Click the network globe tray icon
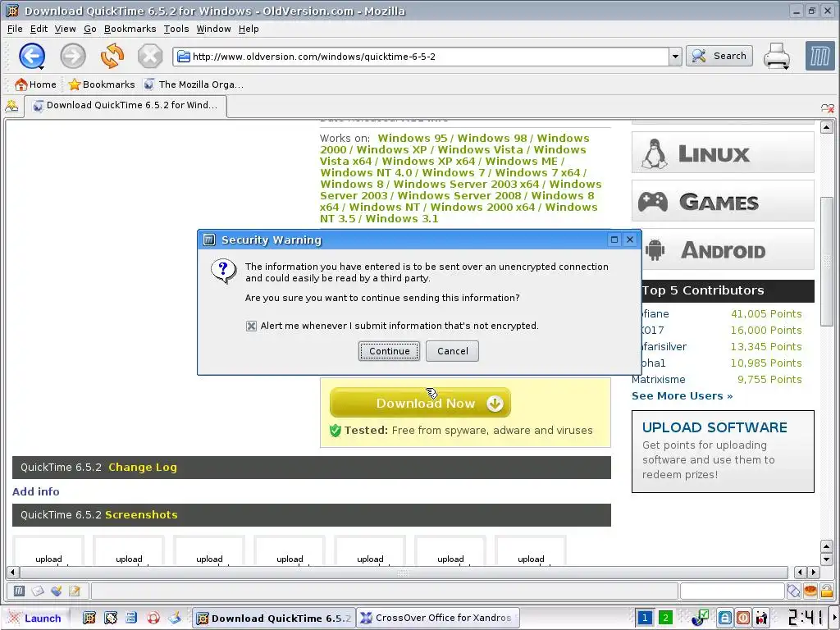 click(700, 619)
